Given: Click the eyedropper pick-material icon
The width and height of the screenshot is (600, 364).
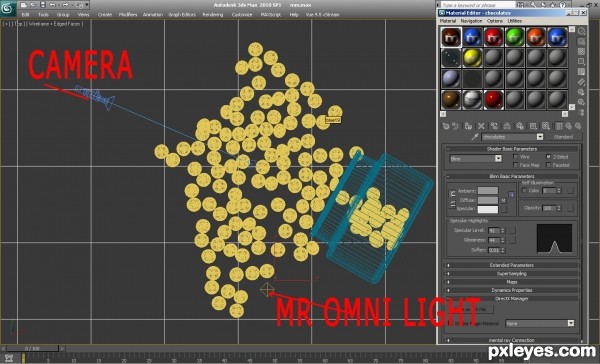Looking at the screenshot, I should [x=475, y=137].
